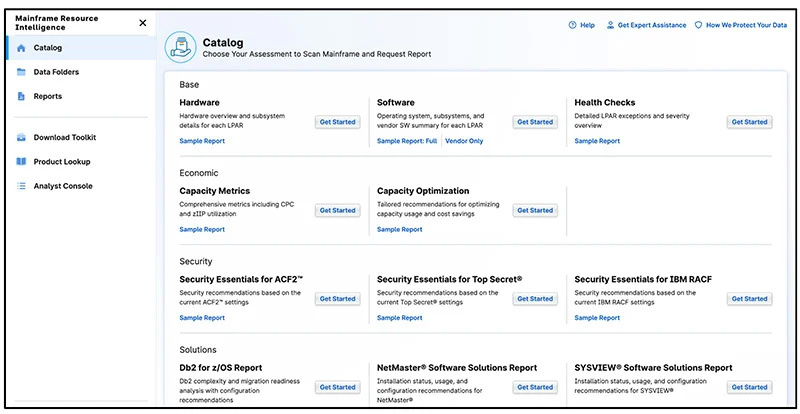Click Get Started for Capacity Optimization

point(535,210)
